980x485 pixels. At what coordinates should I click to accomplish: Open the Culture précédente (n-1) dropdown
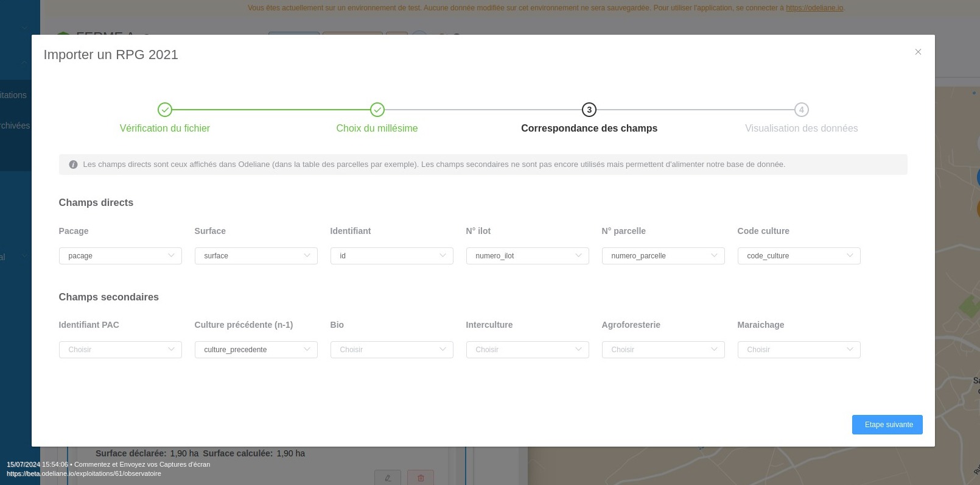pos(256,350)
